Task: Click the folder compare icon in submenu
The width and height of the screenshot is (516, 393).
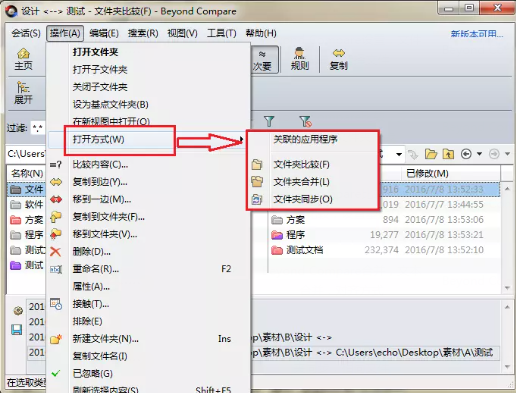Action: click(257, 164)
